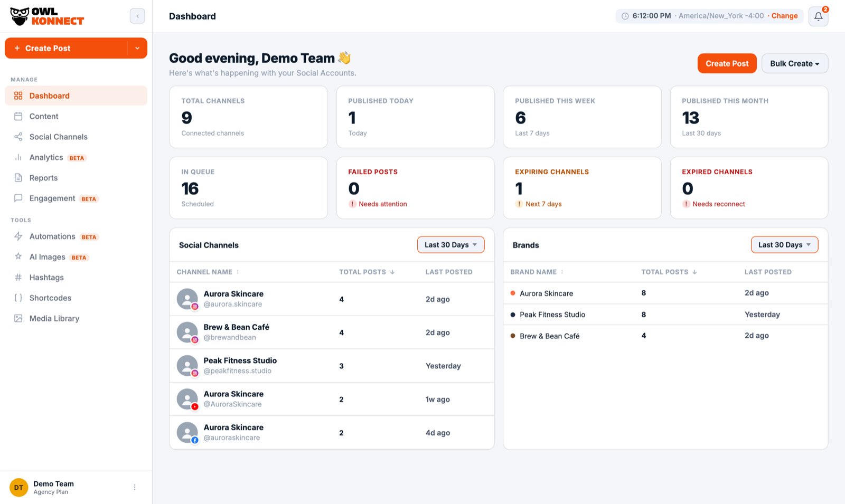Open the Content menu item
This screenshot has height=504, width=845.
point(76,116)
